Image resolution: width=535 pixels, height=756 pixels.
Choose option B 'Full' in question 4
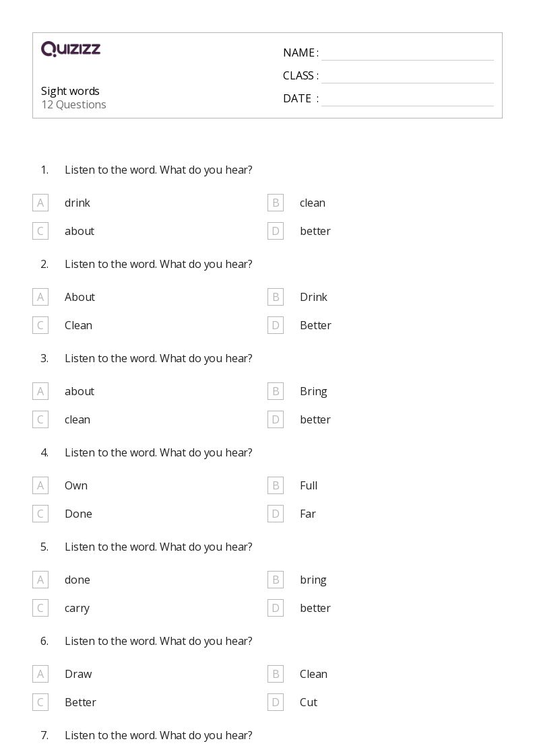point(276,485)
